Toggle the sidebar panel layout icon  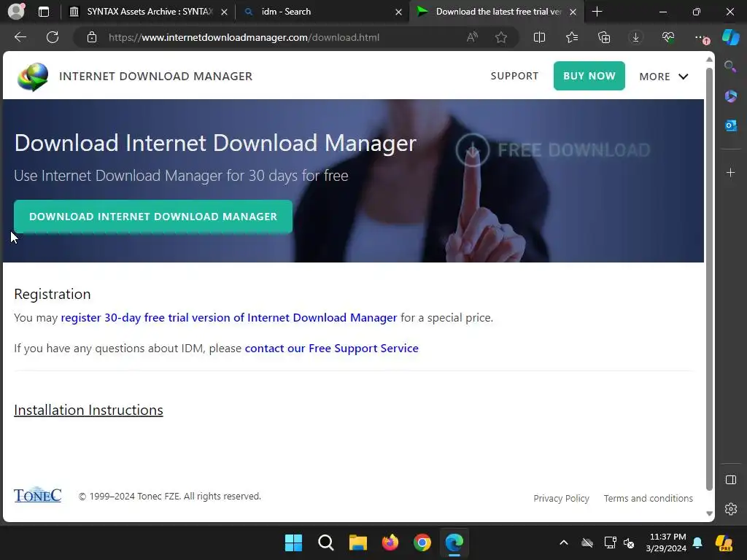(730, 480)
